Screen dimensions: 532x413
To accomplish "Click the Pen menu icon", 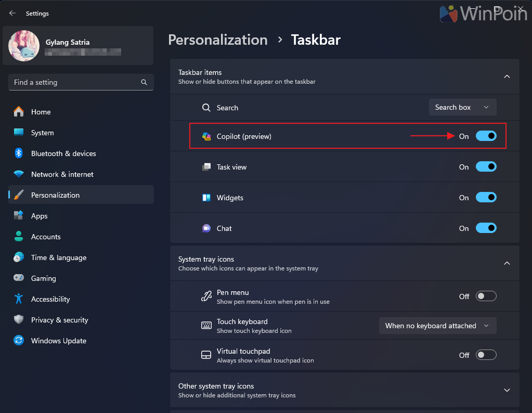I will pyautogui.click(x=206, y=296).
